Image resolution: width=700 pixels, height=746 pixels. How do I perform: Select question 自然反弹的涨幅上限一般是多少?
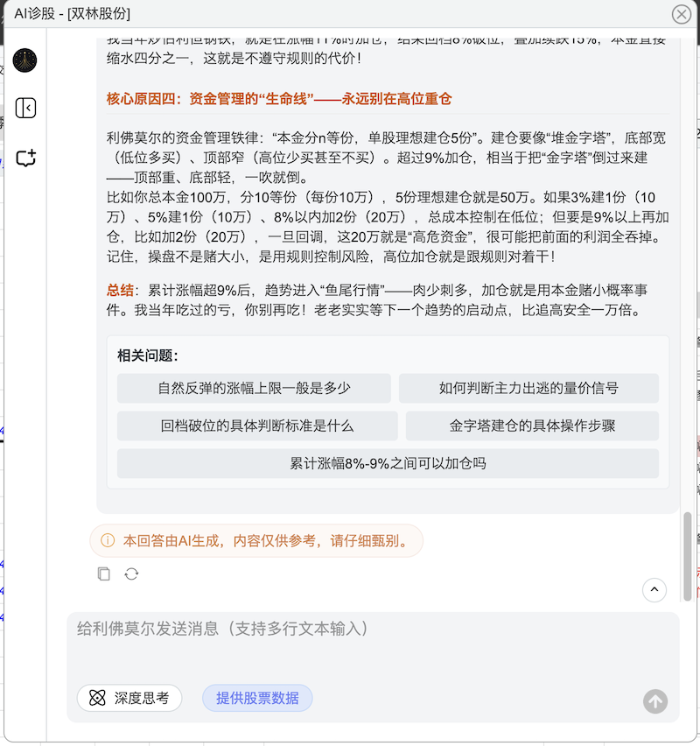254,389
